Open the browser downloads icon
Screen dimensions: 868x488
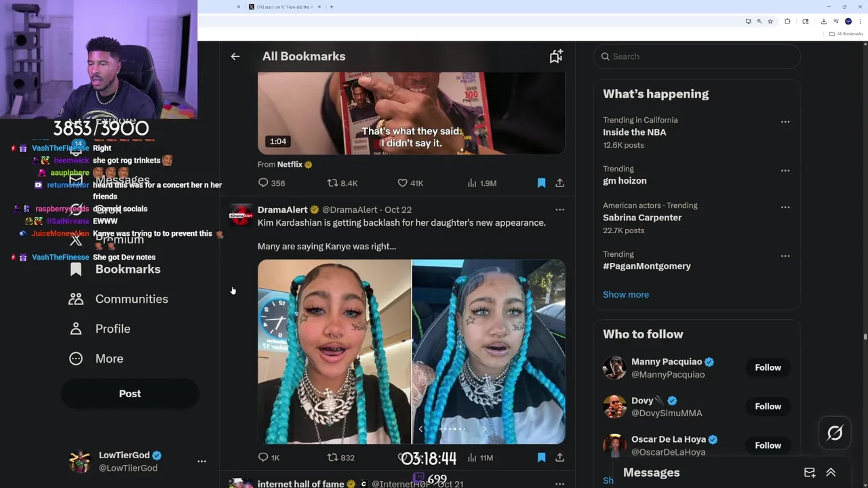(823, 21)
